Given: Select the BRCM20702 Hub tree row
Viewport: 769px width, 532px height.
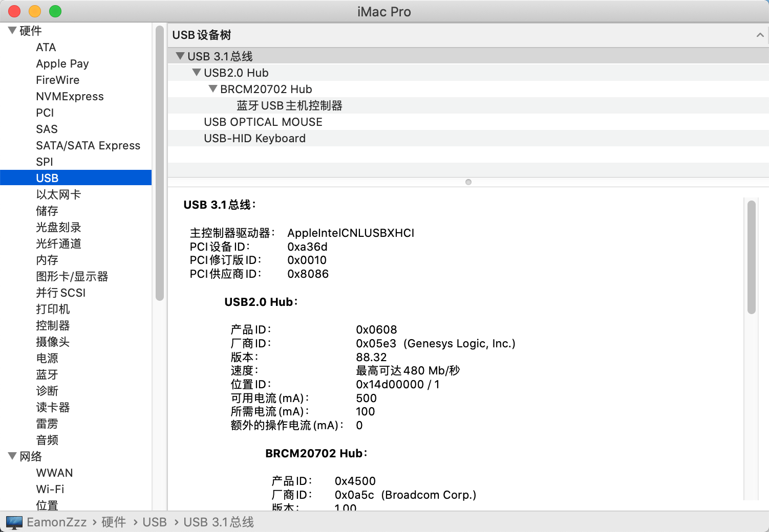Looking at the screenshot, I should coord(468,89).
